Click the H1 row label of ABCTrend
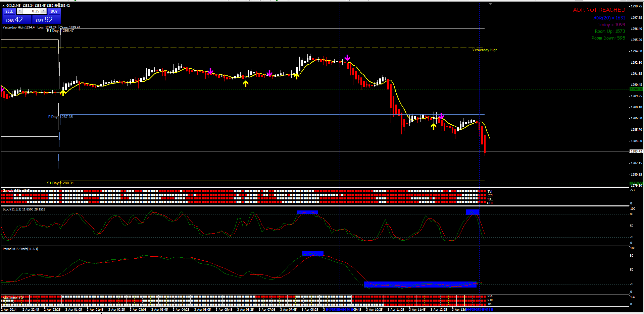The image size is (644, 314). (x=490, y=304)
